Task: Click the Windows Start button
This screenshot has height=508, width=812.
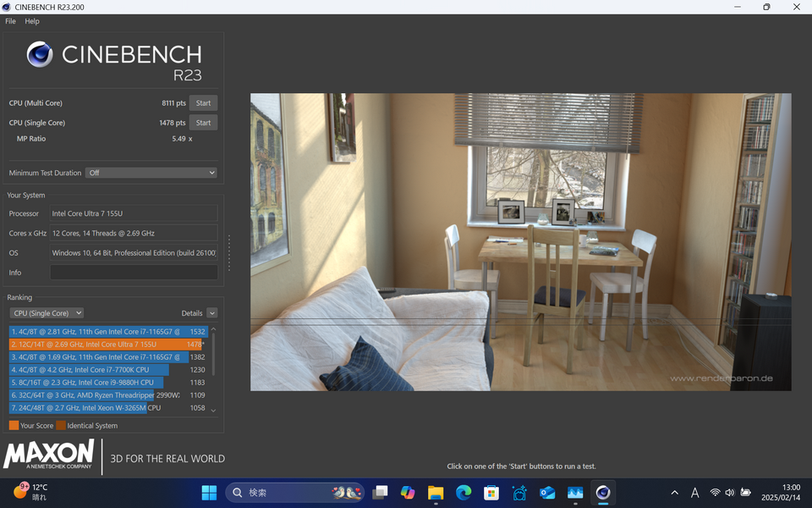Action: click(x=209, y=493)
